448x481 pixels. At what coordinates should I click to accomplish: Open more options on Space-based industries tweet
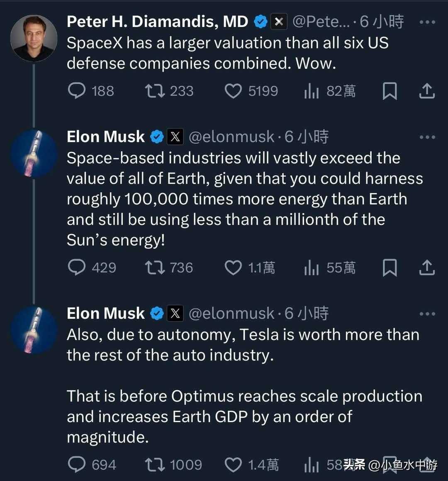point(427,137)
